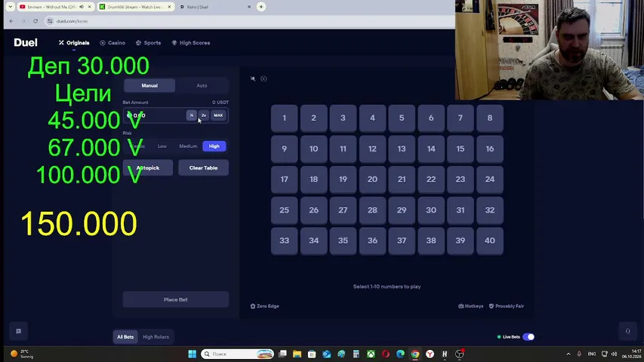This screenshot has height=362, width=644.
Task: Open Microsoft Edge from the taskbar
Action: [x=400, y=354]
